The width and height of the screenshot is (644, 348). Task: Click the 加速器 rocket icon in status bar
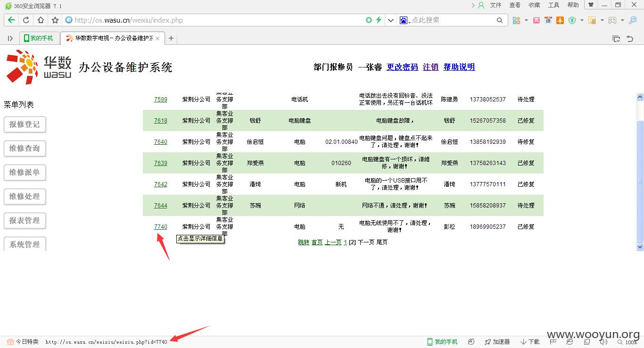tap(488, 342)
